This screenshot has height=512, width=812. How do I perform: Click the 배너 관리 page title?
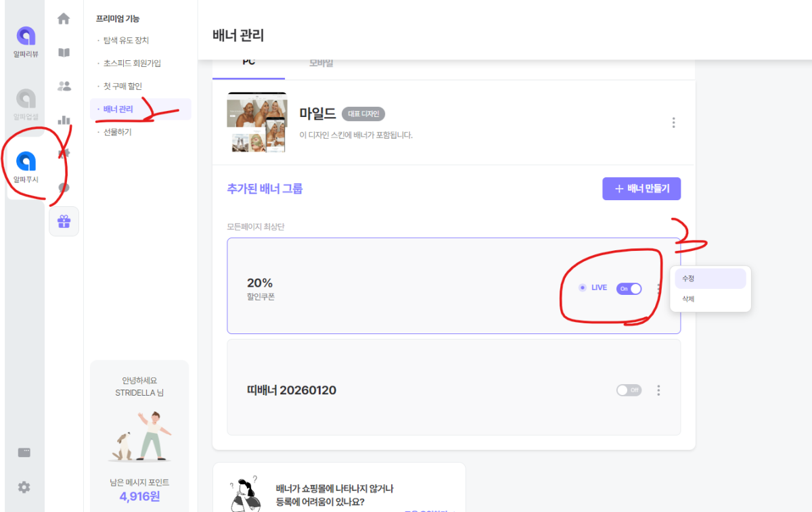[238, 35]
